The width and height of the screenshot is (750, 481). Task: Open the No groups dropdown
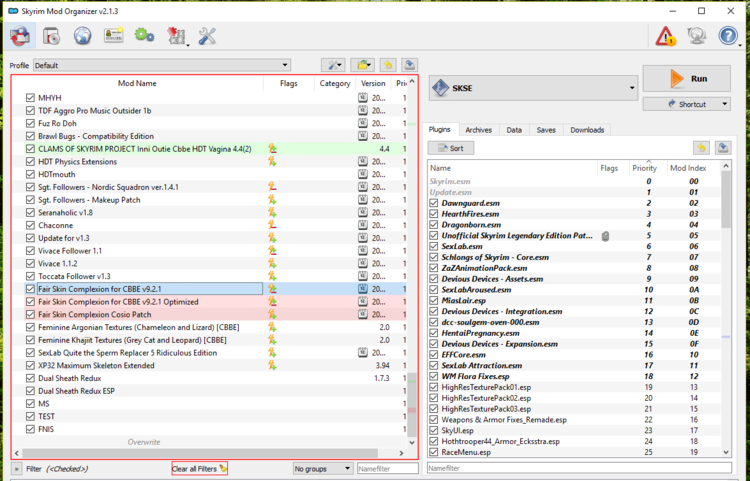point(322,469)
